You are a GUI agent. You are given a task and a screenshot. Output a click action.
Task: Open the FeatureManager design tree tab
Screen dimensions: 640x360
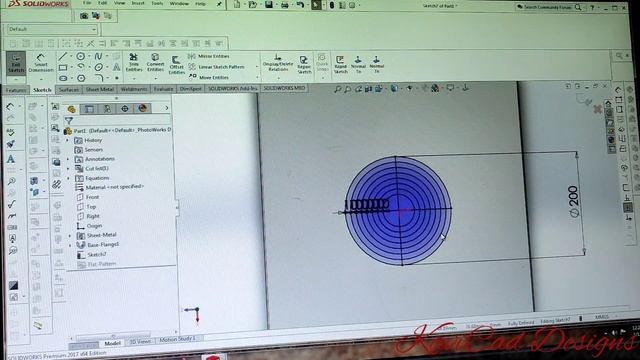pyautogui.click(x=71, y=109)
